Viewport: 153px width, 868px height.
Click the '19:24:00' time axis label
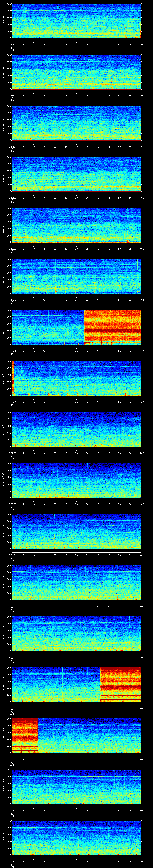[x=12, y=555]
